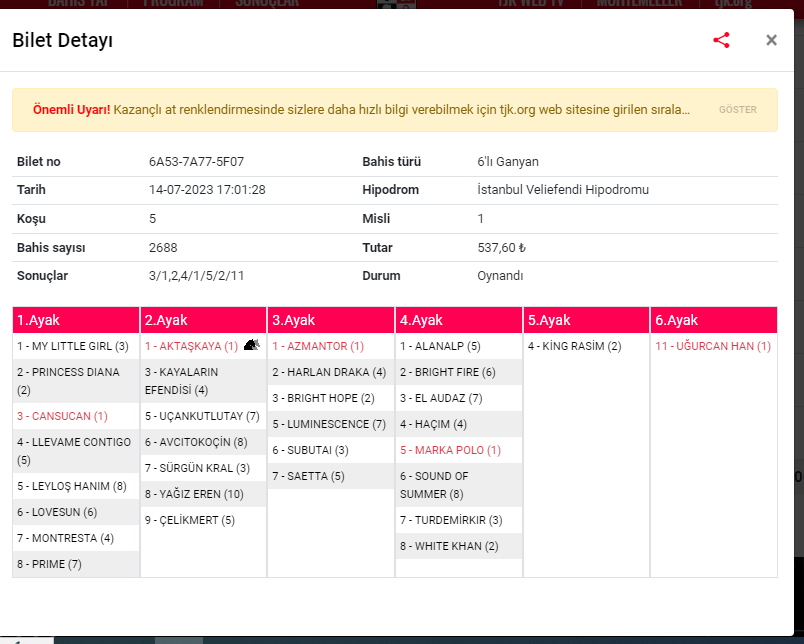Select winning horse 1 - AZMANTOR (1)
Image resolution: width=804 pixels, height=644 pixels.
tap(331, 346)
